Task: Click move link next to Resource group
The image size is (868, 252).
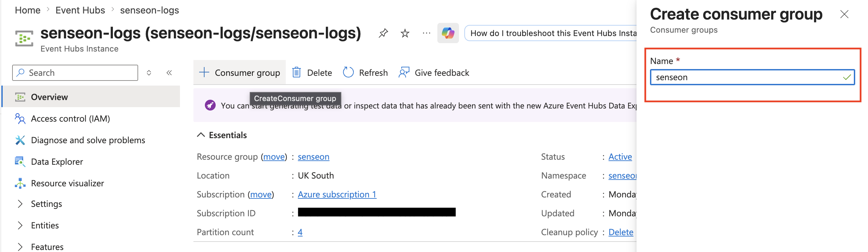Action: pos(274,157)
